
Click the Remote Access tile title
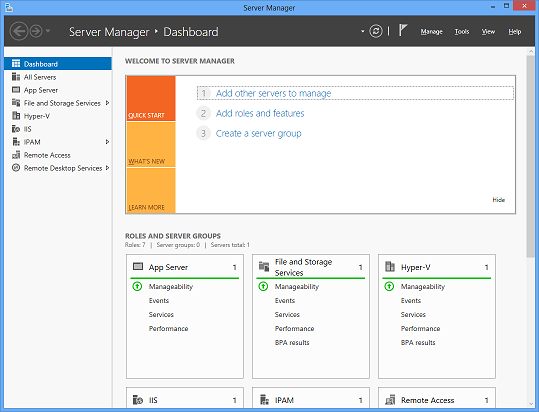pyautogui.click(x=427, y=400)
